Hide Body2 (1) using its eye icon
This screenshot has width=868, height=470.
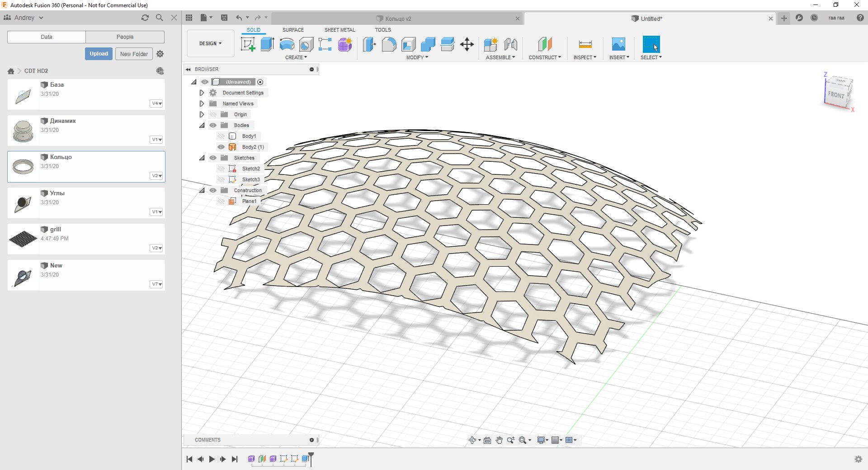pos(221,147)
